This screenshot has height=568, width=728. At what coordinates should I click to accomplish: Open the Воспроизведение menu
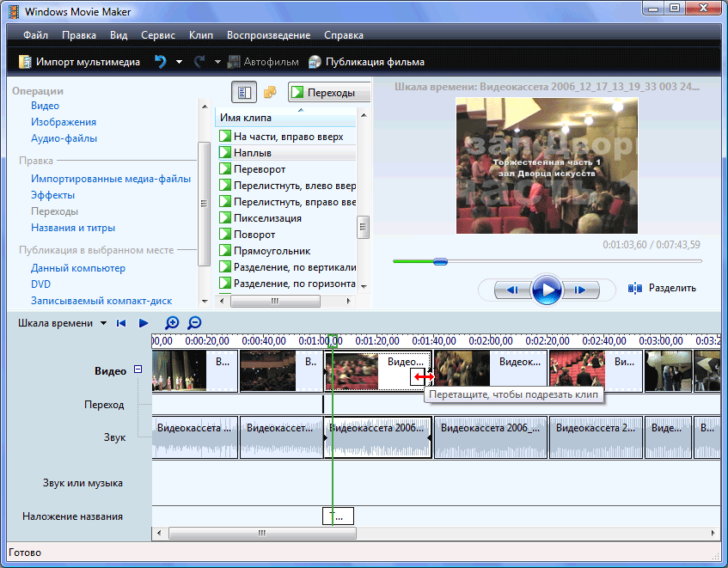coord(268,35)
